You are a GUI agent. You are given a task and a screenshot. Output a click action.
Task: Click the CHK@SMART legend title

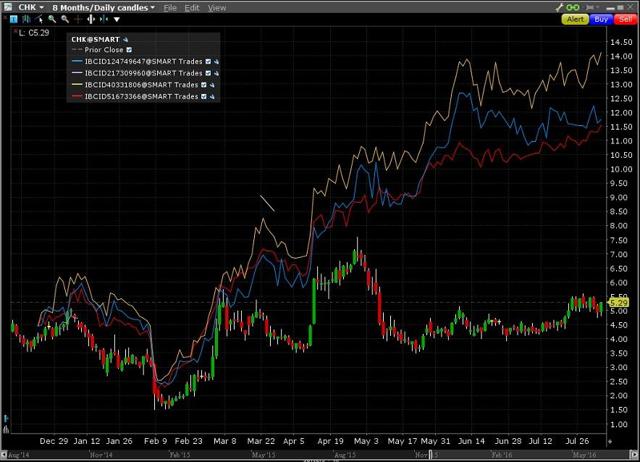(96, 40)
